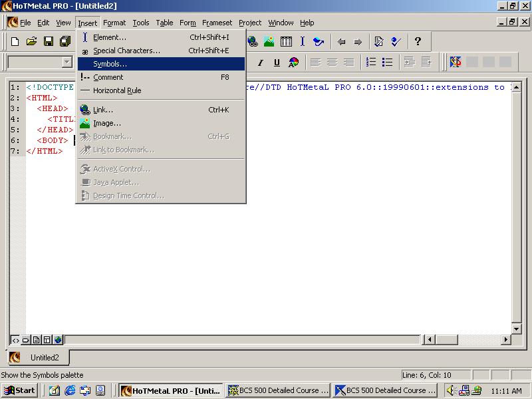The width and height of the screenshot is (532, 399).
Task: Open the Project menu
Action: tap(250, 23)
